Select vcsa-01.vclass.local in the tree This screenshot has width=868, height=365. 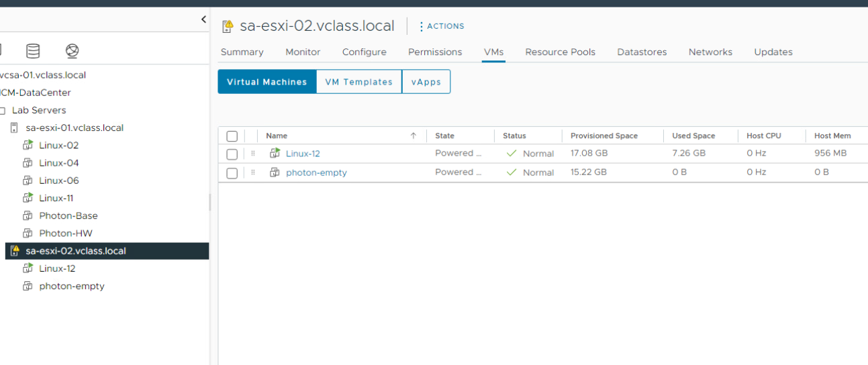[43, 75]
